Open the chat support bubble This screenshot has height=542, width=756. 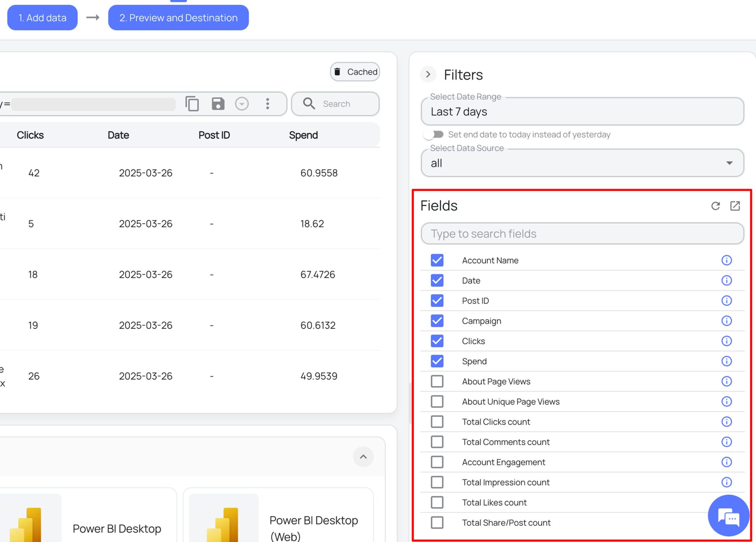point(729,516)
